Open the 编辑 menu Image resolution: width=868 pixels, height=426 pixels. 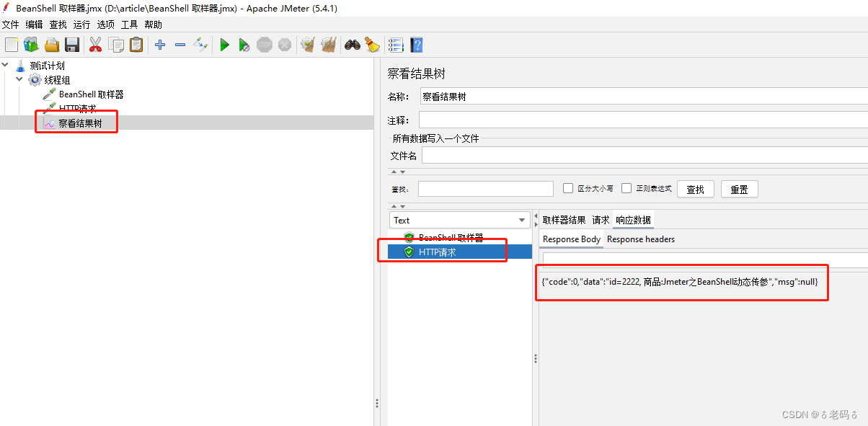34,24
